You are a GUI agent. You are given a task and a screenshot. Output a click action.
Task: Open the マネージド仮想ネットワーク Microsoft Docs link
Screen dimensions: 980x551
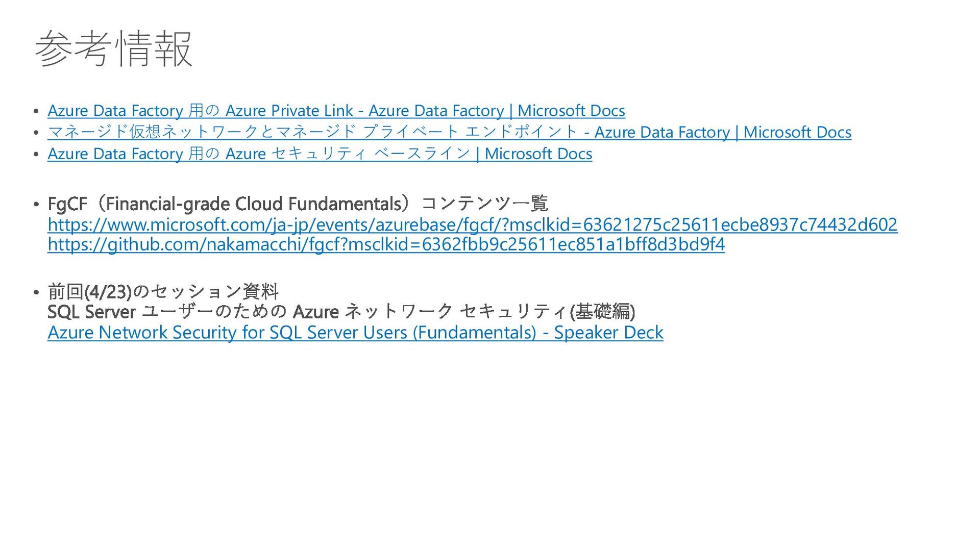449,132
